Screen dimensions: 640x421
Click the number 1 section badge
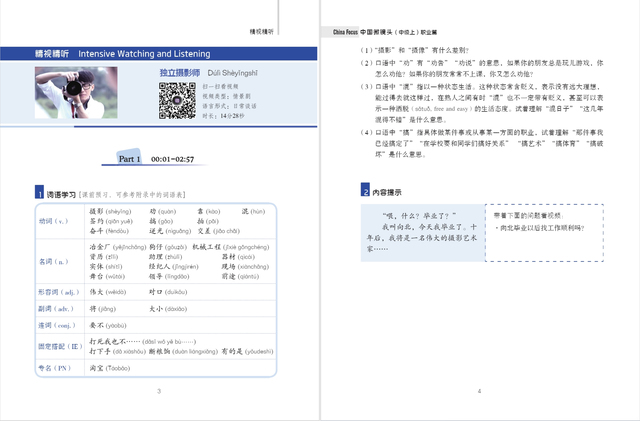tap(39, 192)
